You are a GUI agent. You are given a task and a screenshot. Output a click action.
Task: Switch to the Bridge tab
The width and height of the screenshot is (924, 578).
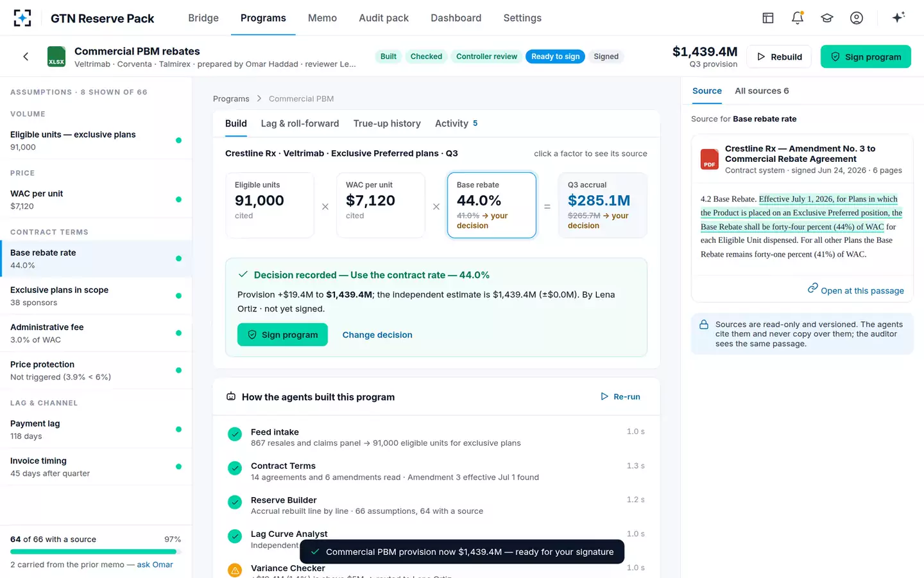click(x=203, y=18)
